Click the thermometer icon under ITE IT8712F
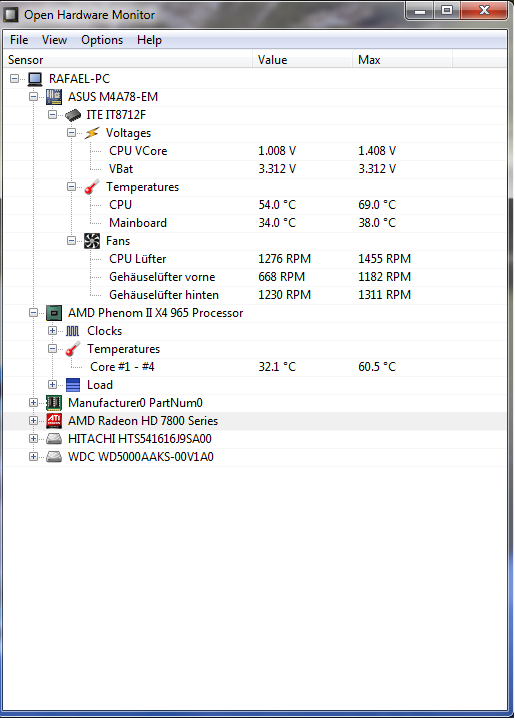The width and height of the screenshot is (515, 721). [92, 187]
